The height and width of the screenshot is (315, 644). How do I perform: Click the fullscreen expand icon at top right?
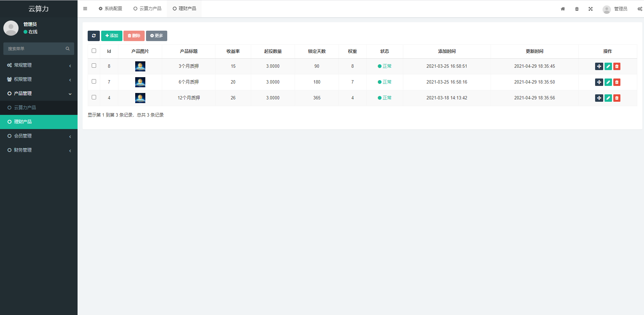(x=590, y=9)
